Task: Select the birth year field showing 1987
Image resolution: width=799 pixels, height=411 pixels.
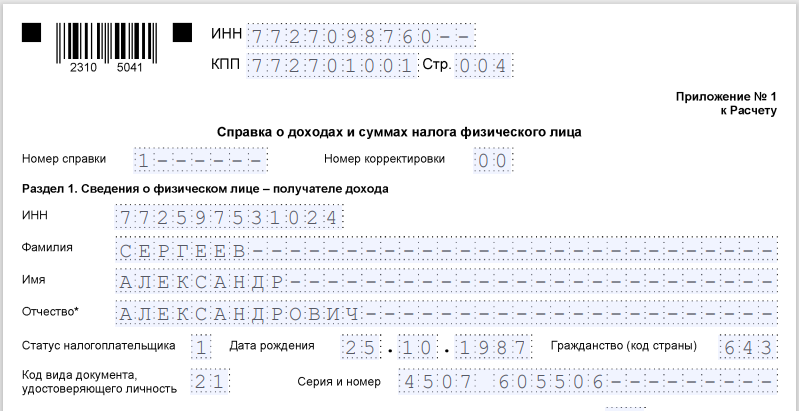Action: pos(494,347)
